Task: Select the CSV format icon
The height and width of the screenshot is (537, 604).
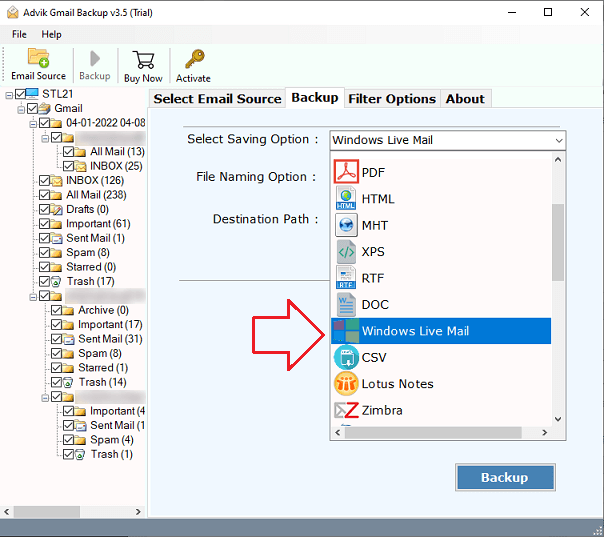Action: [x=346, y=357]
